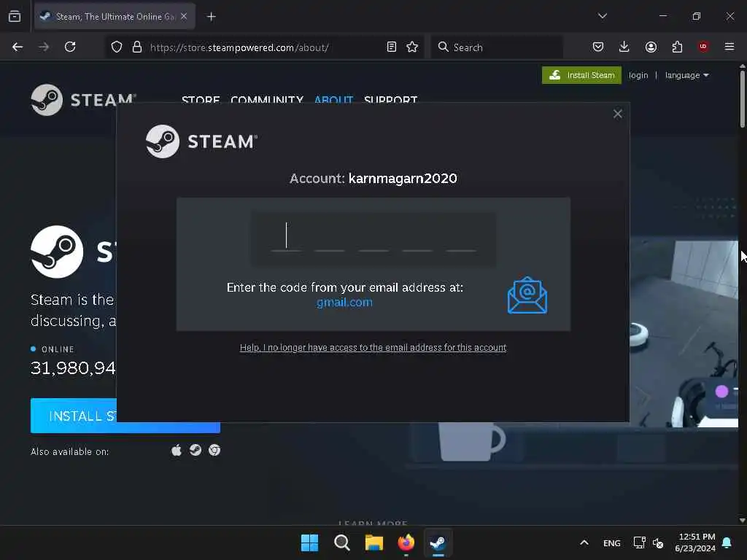This screenshot has width=747, height=560.
Task: Click the gmail.com email address link
Action: (x=344, y=303)
